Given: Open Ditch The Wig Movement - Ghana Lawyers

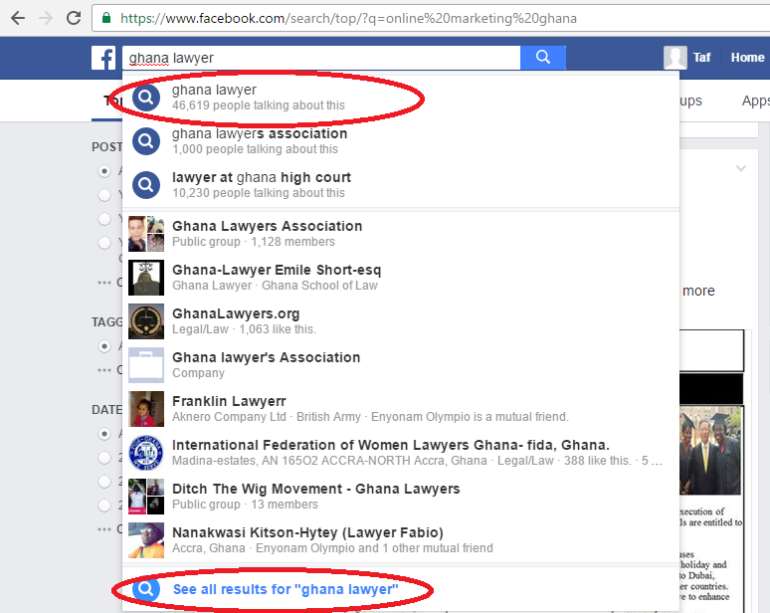Looking at the screenshot, I should point(401,496).
